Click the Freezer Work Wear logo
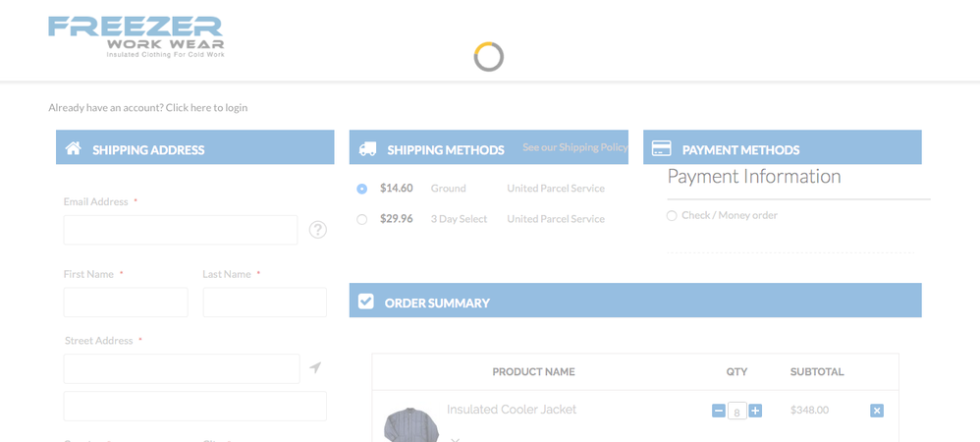Viewport: 980px width, 442px height. (136, 36)
